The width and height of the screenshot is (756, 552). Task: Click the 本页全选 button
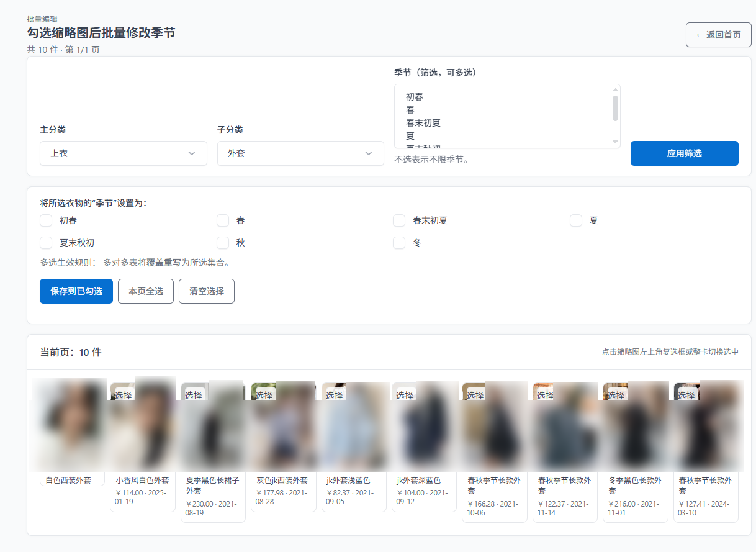coord(145,291)
